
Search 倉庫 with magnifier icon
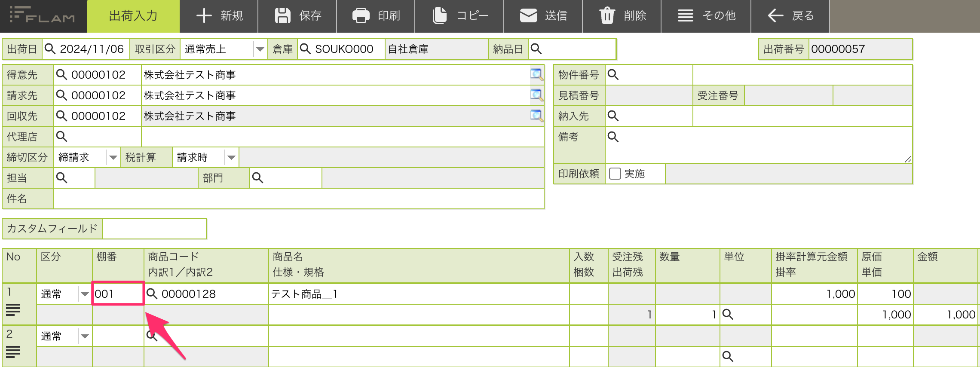(305, 49)
